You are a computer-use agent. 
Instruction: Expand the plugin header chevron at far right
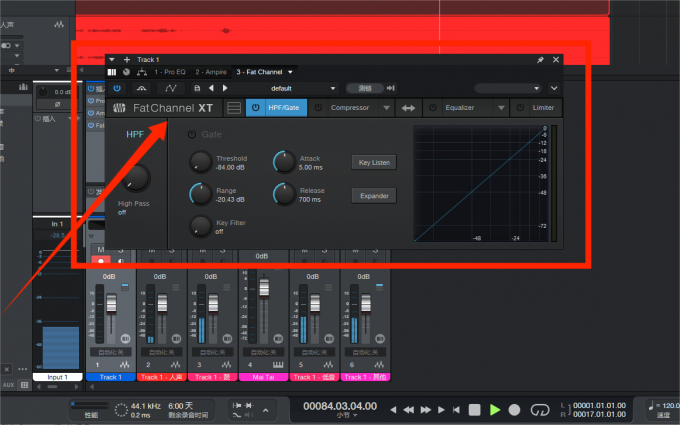[554, 88]
